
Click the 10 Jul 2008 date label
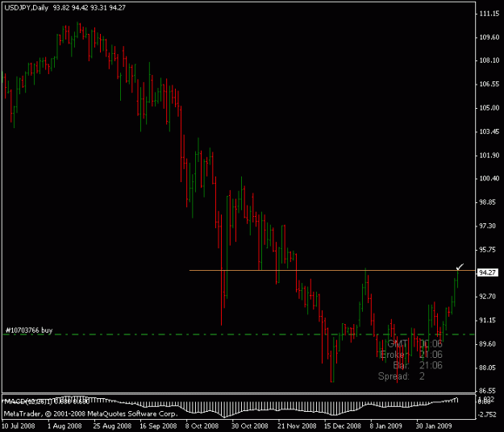click(18, 426)
